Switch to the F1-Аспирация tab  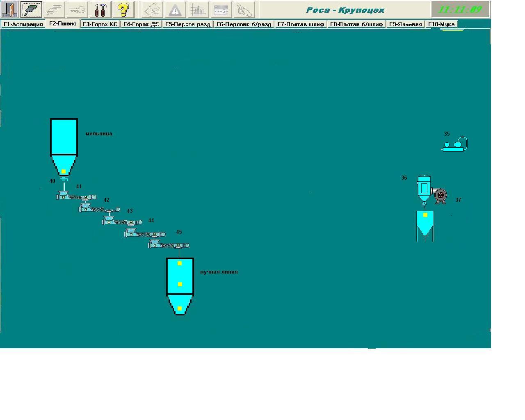[x=23, y=24]
